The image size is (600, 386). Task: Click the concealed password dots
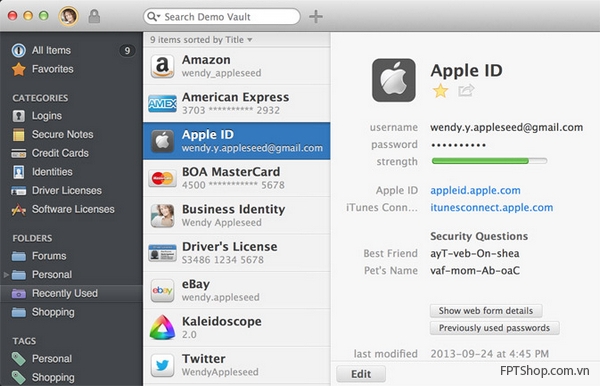point(458,145)
